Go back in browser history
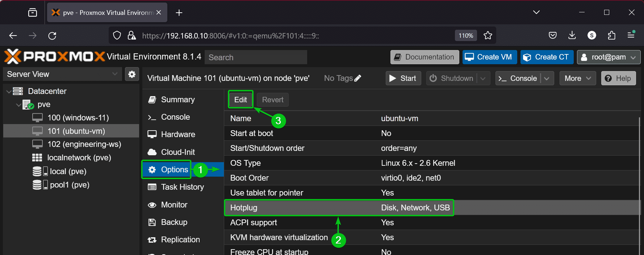The image size is (644, 255). pyautogui.click(x=13, y=36)
